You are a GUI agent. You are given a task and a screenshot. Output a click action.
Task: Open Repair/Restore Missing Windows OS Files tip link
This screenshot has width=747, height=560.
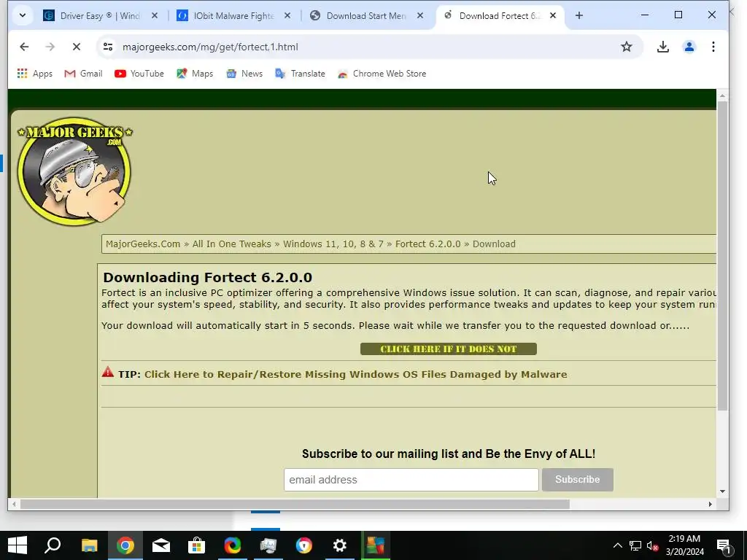click(355, 374)
